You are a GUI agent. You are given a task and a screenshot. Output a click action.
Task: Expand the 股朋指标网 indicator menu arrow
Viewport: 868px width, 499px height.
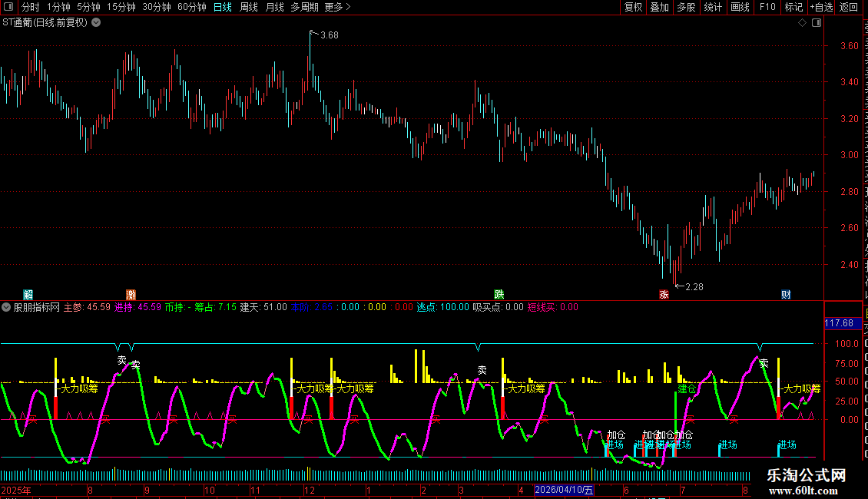point(6,307)
